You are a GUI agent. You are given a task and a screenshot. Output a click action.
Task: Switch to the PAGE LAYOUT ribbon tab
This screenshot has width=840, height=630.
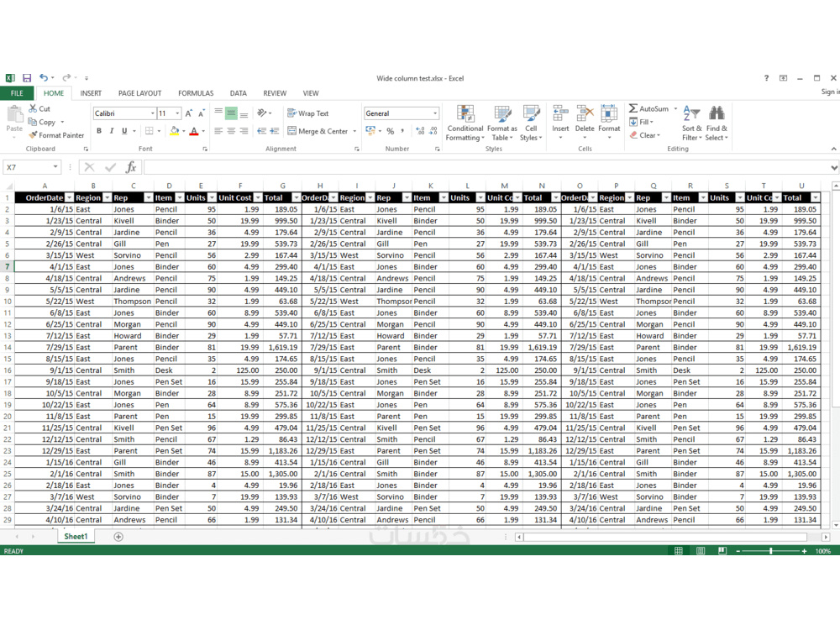[x=139, y=93]
